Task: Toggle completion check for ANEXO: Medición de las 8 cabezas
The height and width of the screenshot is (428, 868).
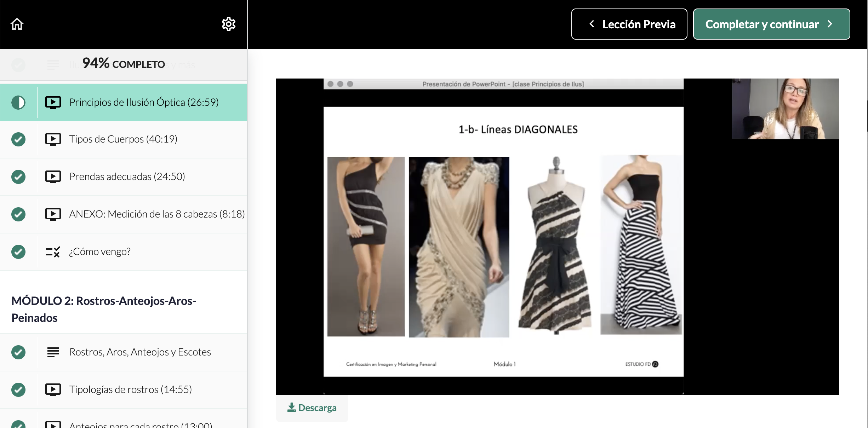Action: point(18,214)
